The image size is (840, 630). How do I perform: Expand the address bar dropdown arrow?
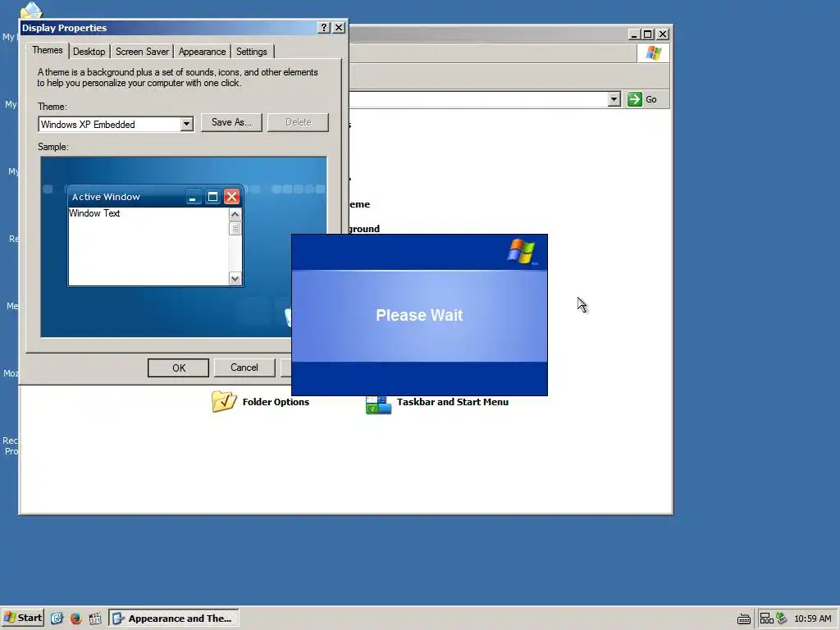coord(614,99)
